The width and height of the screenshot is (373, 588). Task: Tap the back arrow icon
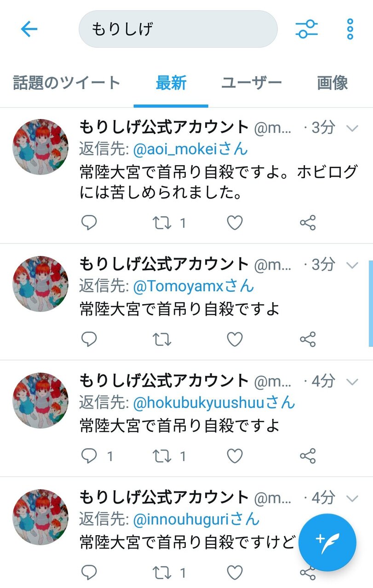click(x=29, y=29)
